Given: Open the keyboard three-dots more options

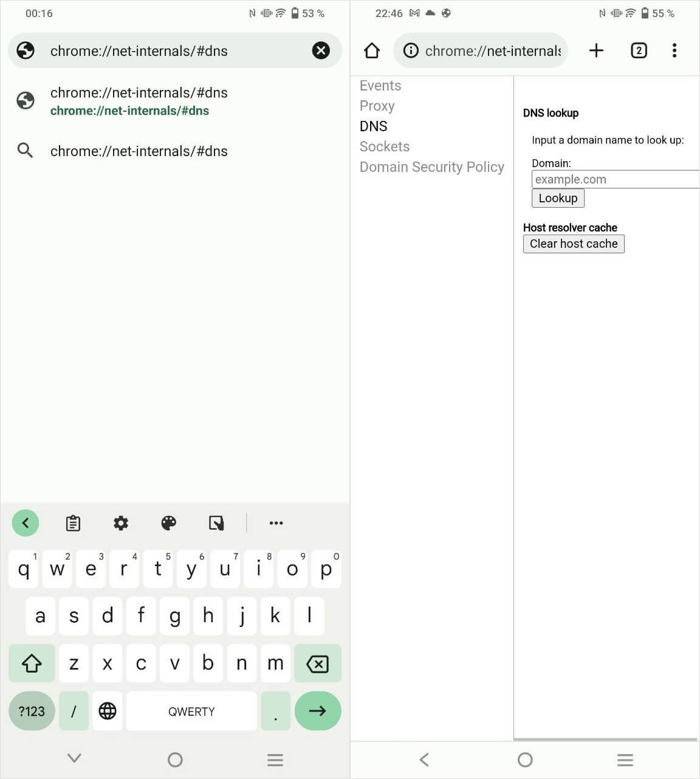Looking at the screenshot, I should point(276,523).
